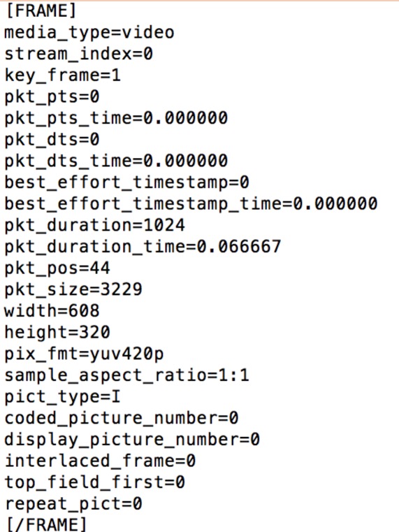This screenshot has width=399, height=532.
Task: Click the pkt_duration=1024 line
Action: click(94, 225)
